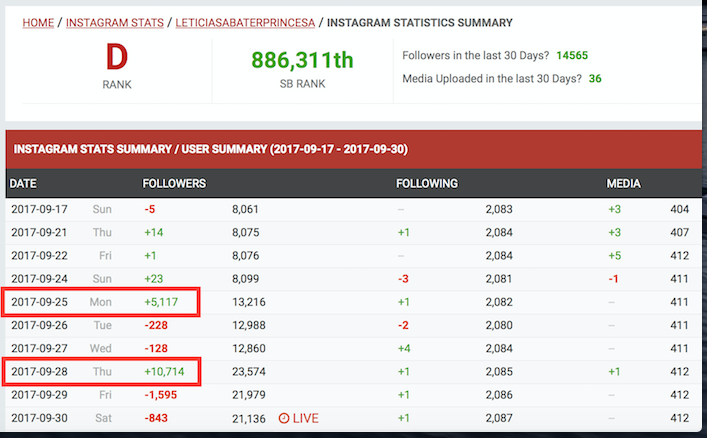Click the -3 following change value
Viewport: 707px width, 438px height.
pyautogui.click(x=403, y=279)
